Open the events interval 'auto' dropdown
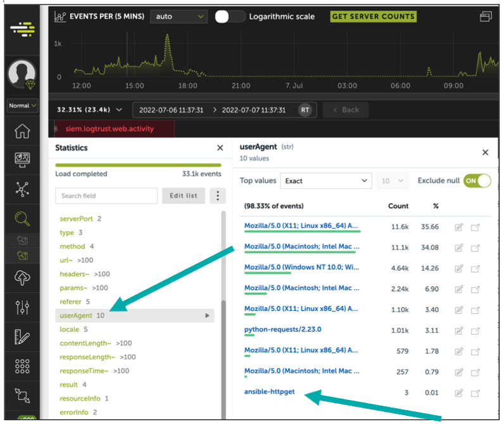 pyautogui.click(x=180, y=16)
